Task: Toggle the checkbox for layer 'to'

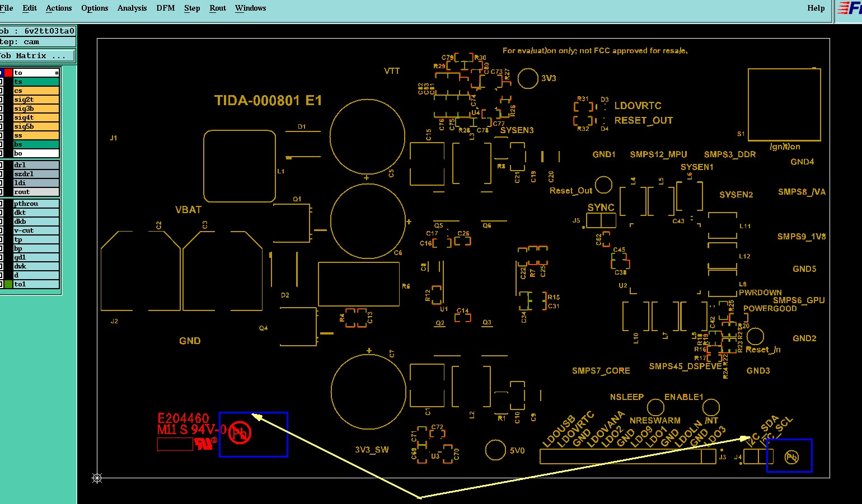Action: 2,73
